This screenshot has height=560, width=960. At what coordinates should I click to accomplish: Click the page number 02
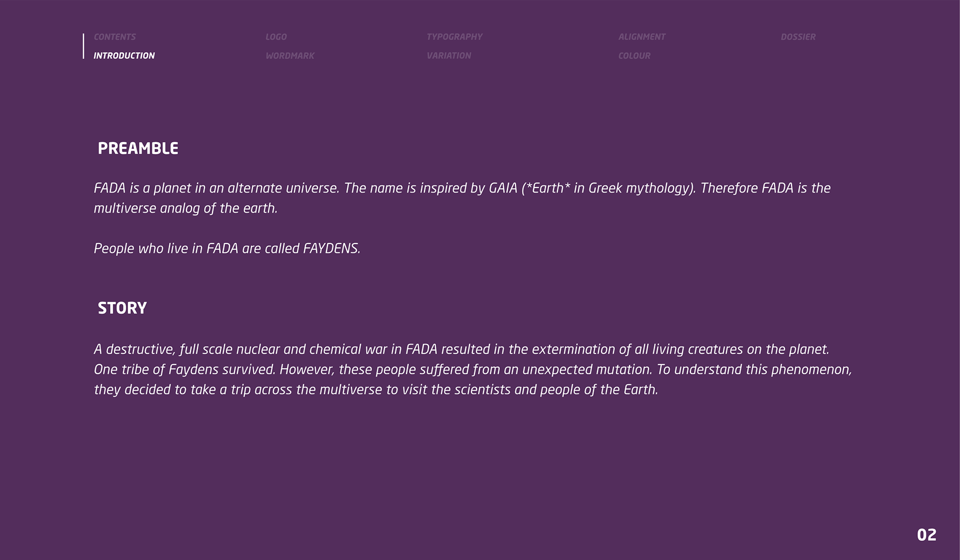[926, 535]
